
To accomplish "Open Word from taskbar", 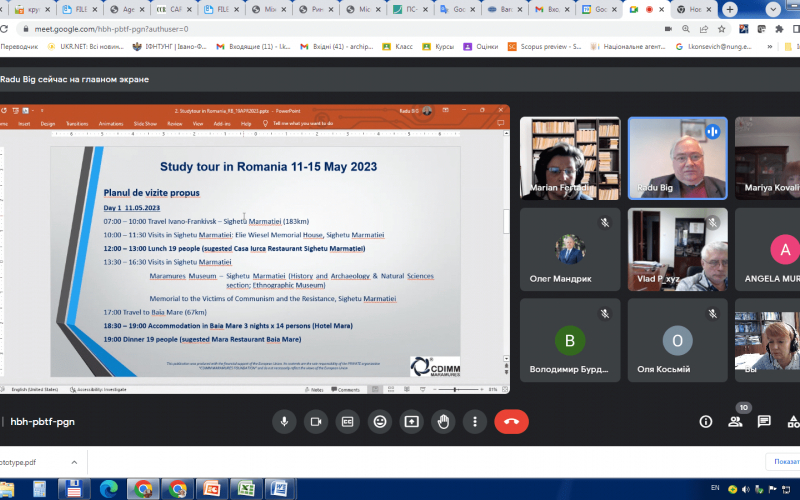I will (280, 489).
